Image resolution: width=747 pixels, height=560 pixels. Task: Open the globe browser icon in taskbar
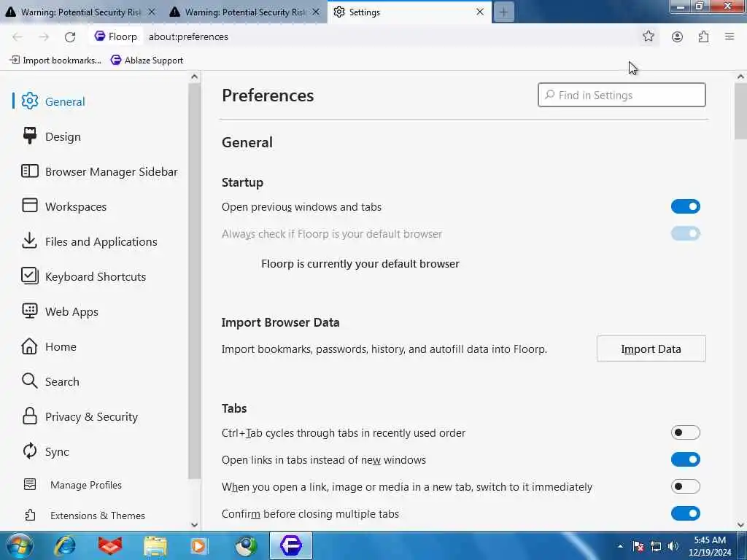[246, 545]
